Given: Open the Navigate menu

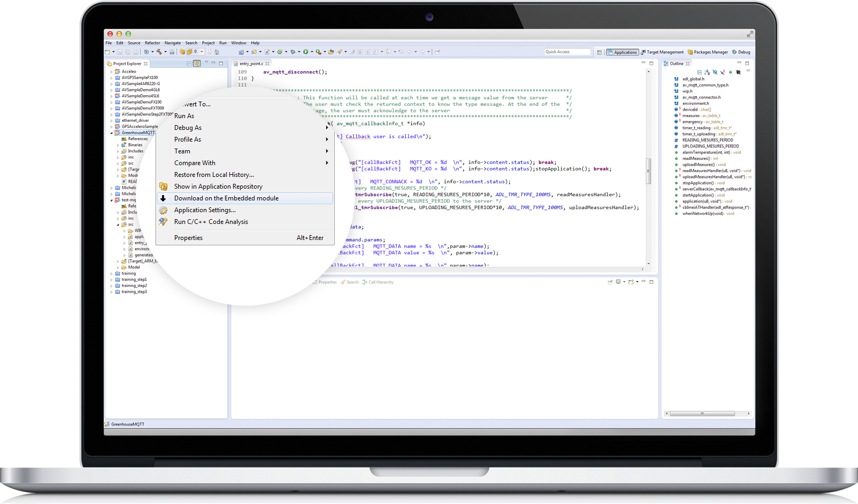Looking at the screenshot, I should point(172,43).
